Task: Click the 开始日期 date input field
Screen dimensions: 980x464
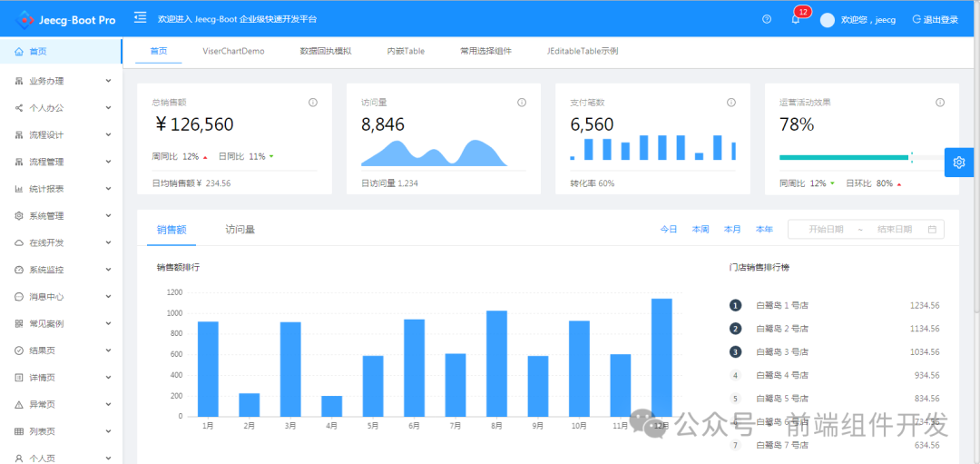Action: tap(825, 230)
